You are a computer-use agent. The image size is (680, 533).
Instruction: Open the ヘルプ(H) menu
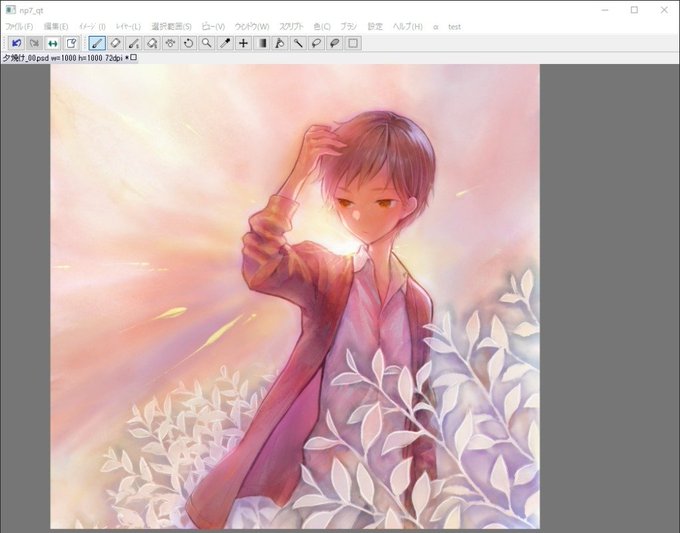point(408,27)
